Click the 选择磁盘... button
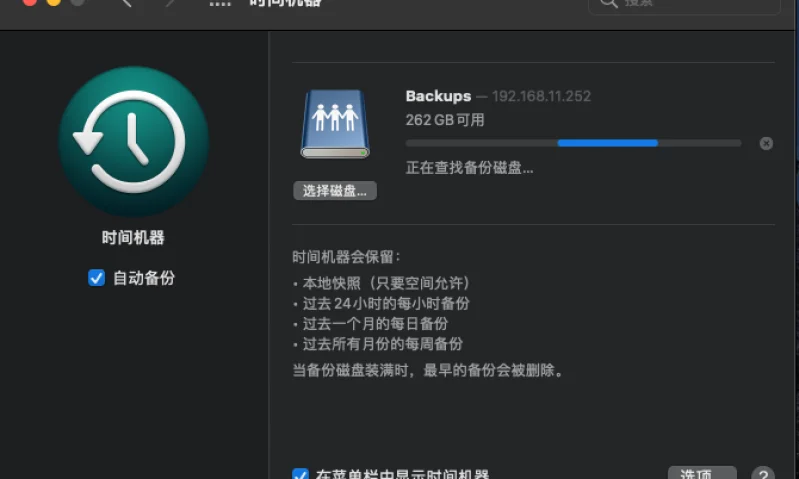799x479 pixels. (x=335, y=190)
